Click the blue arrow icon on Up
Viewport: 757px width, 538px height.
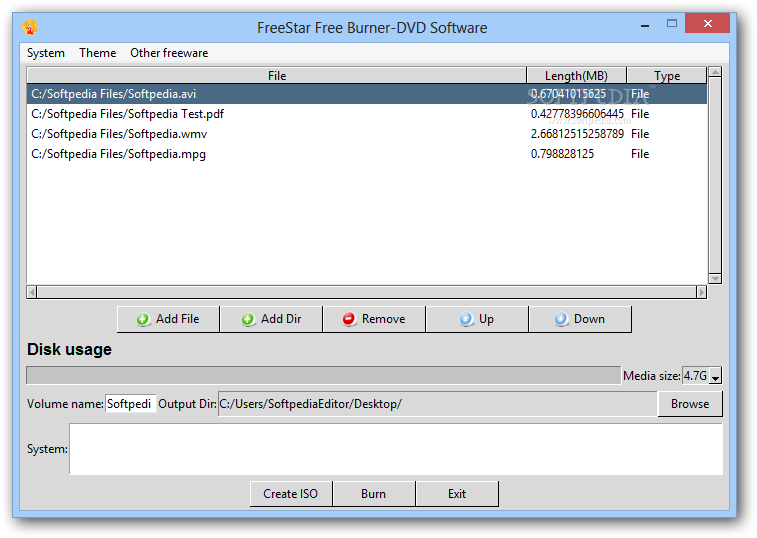(466, 319)
